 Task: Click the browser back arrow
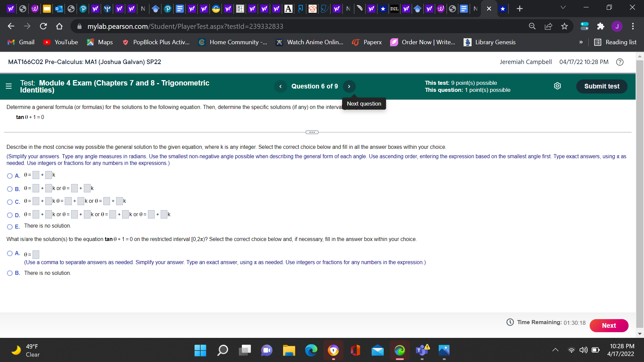(x=11, y=26)
